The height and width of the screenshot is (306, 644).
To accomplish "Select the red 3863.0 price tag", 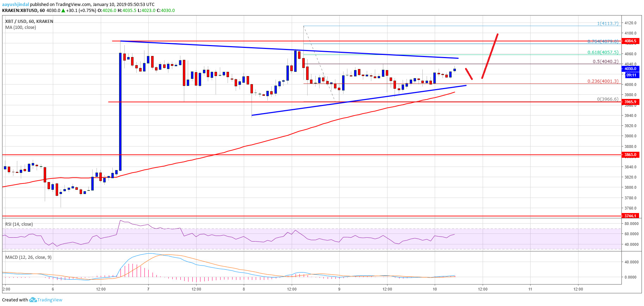I will [x=630, y=155].
